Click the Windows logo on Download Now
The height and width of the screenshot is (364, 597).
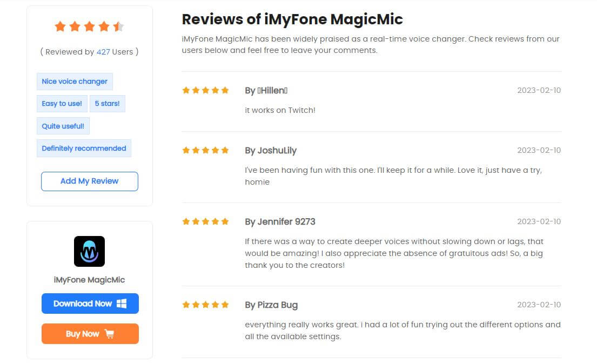(122, 304)
